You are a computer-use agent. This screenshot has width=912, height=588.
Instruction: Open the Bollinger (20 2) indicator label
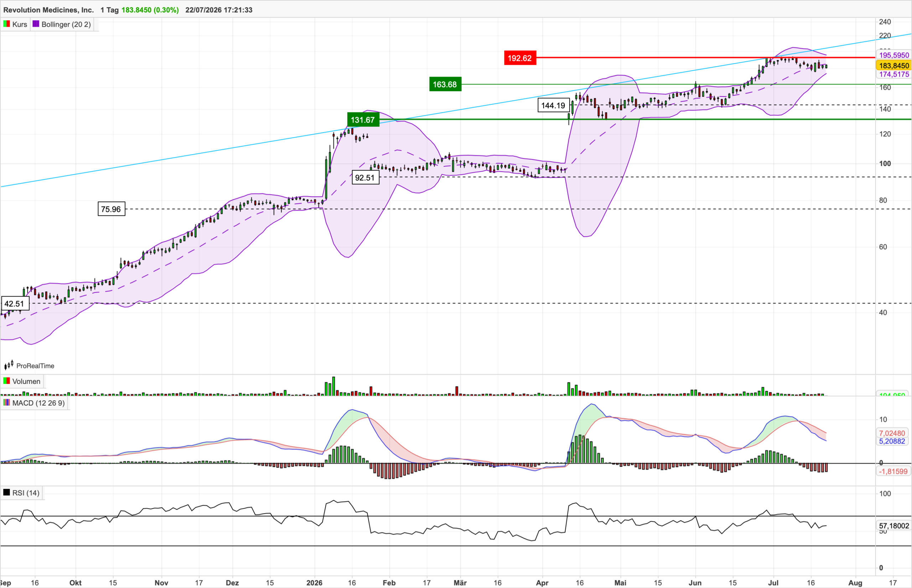click(x=66, y=25)
